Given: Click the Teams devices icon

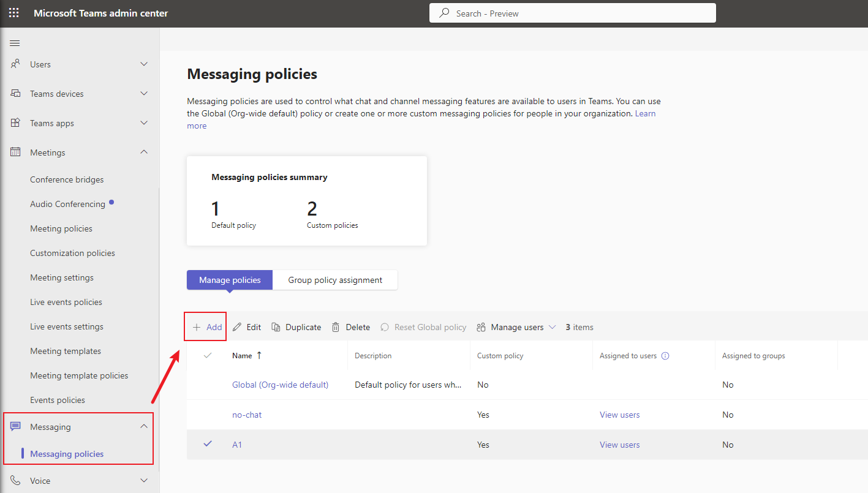Looking at the screenshot, I should 15,93.
